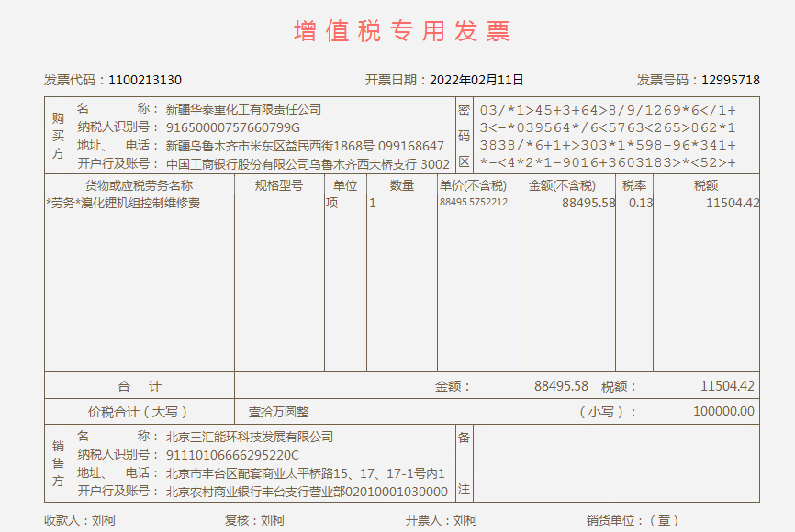Image resolution: width=795 pixels, height=532 pixels.
Task: Click the buyer address in 乌鲁木齐市米东区
Action: 305,146
